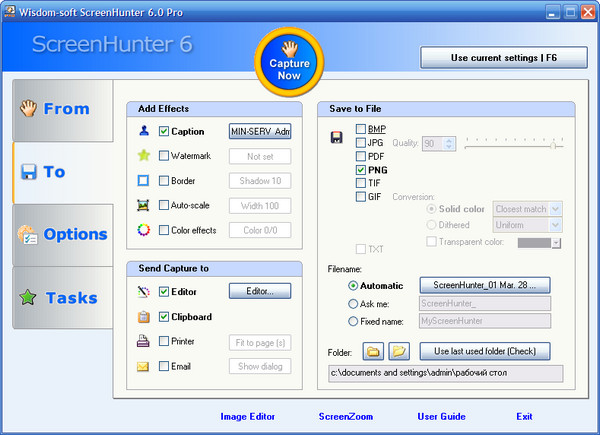600x435 pixels.
Task: Click the Watermark star icon
Action: pos(143,156)
